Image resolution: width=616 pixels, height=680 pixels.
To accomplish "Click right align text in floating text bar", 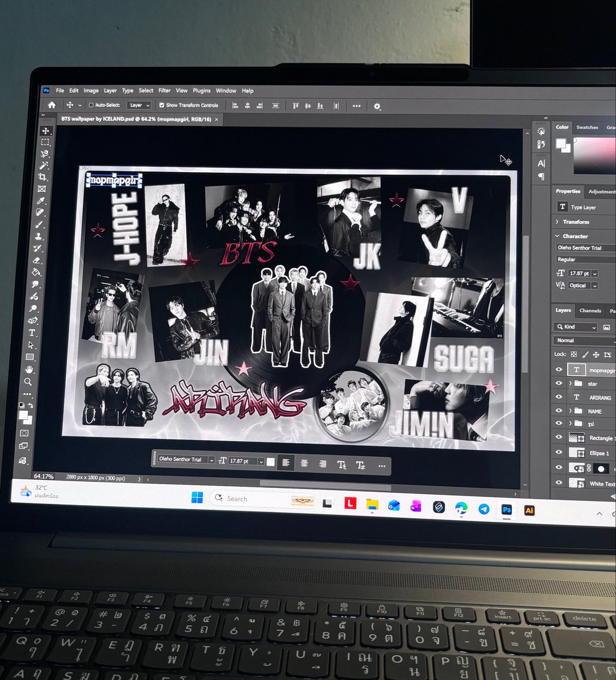I will click(322, 464).
